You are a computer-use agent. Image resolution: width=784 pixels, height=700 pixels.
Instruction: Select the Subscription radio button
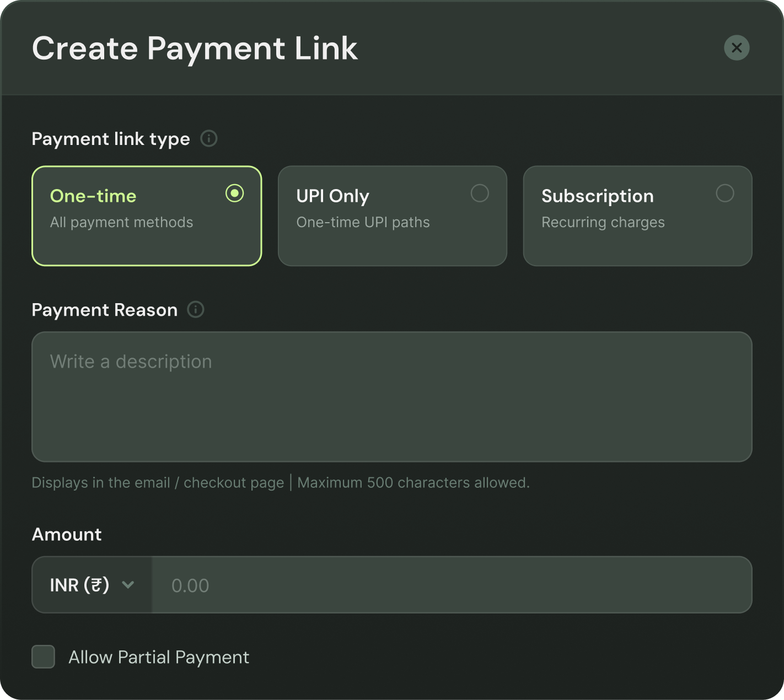pyautogui.click(x=725, y=193)
